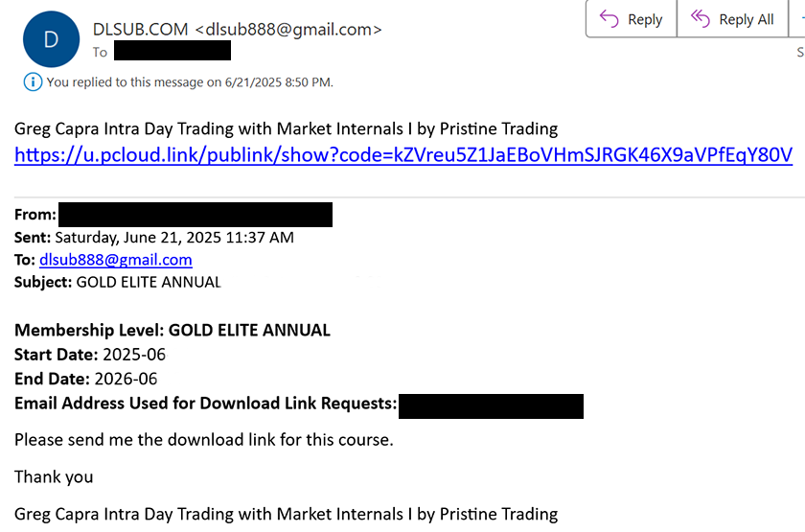Click the blue info icon beside replied notice
Image resolution: width=805 pixels, height=532 pixels.
pyautogui.click(x=33, y=82)
